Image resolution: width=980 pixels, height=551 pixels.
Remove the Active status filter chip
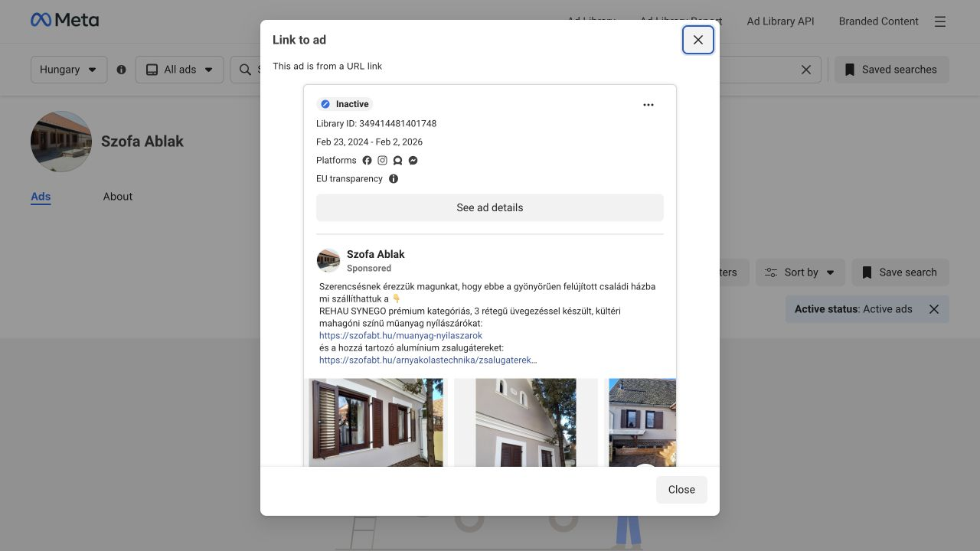click(x=934, y=309)
